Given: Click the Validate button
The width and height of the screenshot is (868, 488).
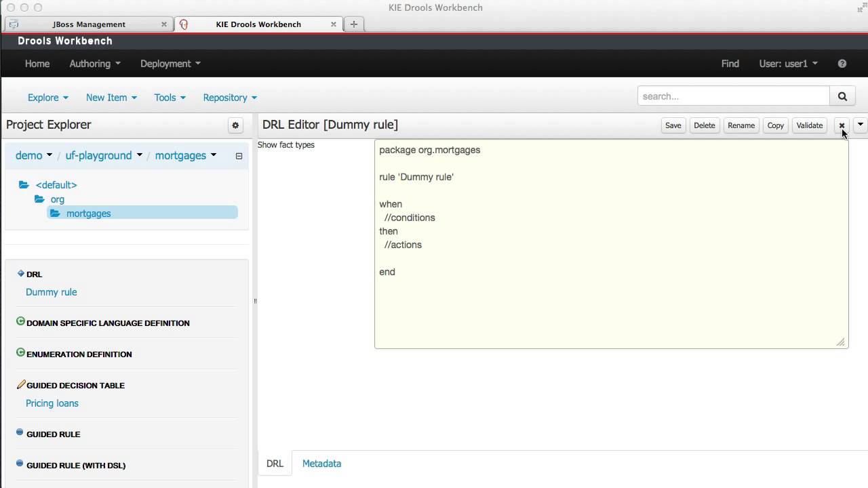Looking at the screenshot, I should (x=809, y=125).
